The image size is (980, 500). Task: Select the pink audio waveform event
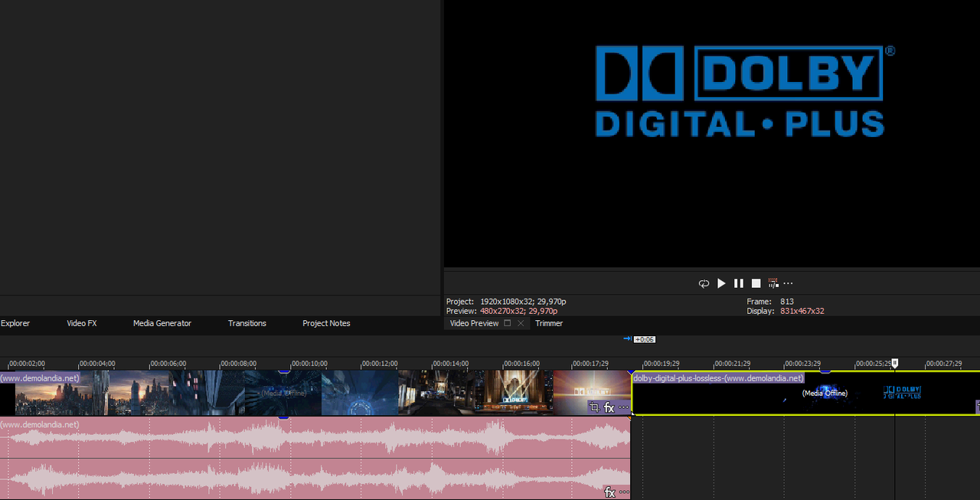tap(315, 458)
